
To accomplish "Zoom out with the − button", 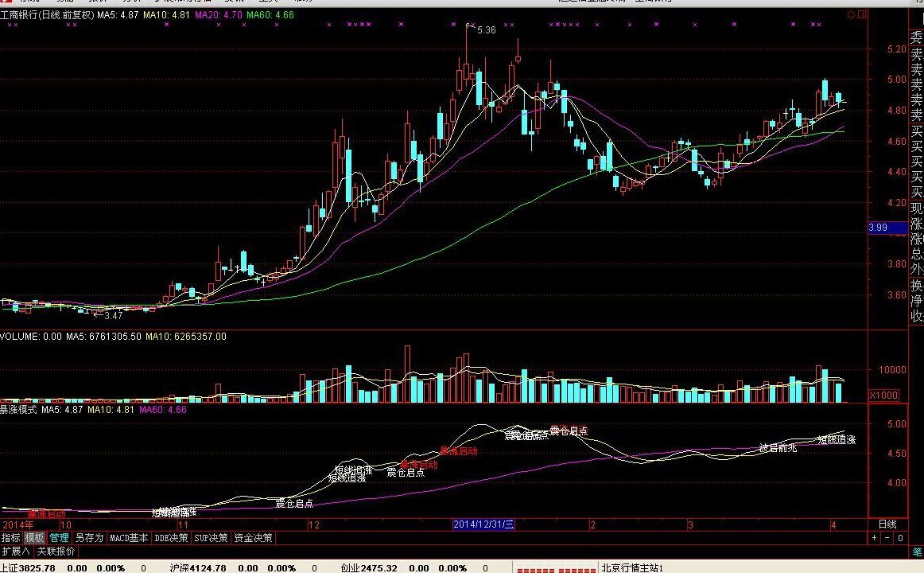I will 887,538.
